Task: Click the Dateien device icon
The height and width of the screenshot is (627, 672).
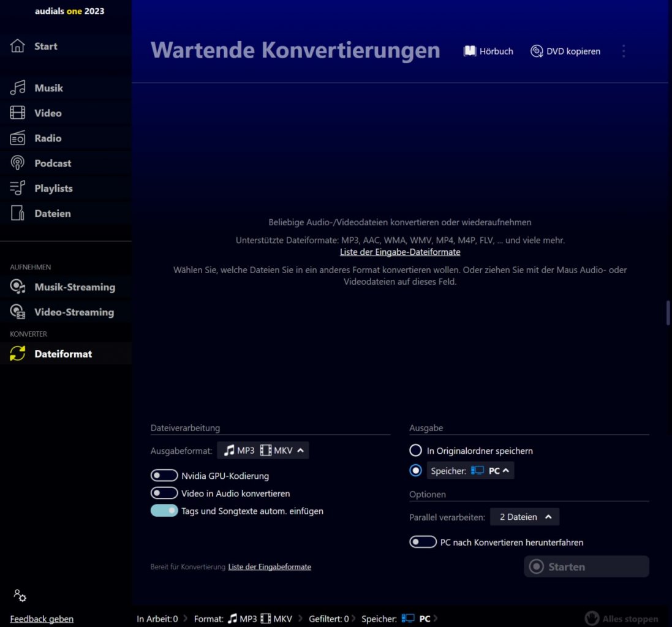Action: coord(18,213)
